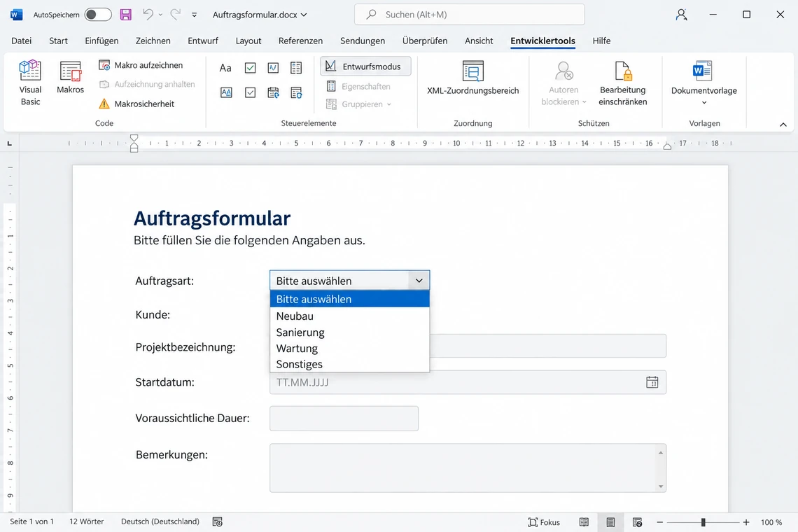Screen dimensions: 798x532
Task: Save the document with the floppy disk icon
Action: coord(126,14)
